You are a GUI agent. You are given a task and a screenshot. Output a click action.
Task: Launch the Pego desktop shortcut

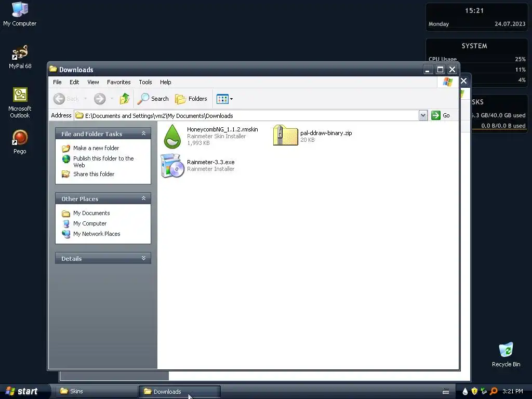[20, 142]
